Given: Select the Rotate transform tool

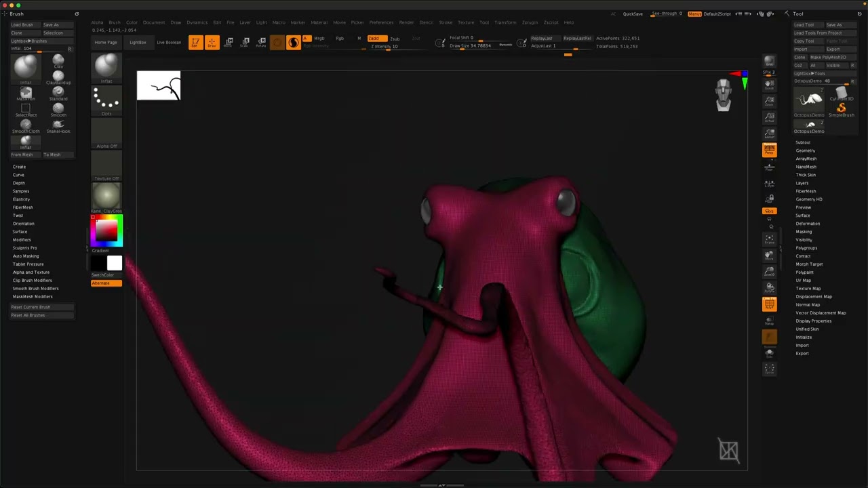Looking at the screenshot, I should click(261, 43).
